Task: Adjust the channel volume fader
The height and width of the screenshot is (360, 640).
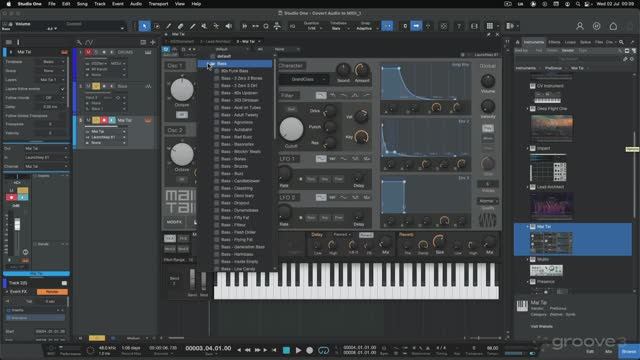Action: [17, 224]
